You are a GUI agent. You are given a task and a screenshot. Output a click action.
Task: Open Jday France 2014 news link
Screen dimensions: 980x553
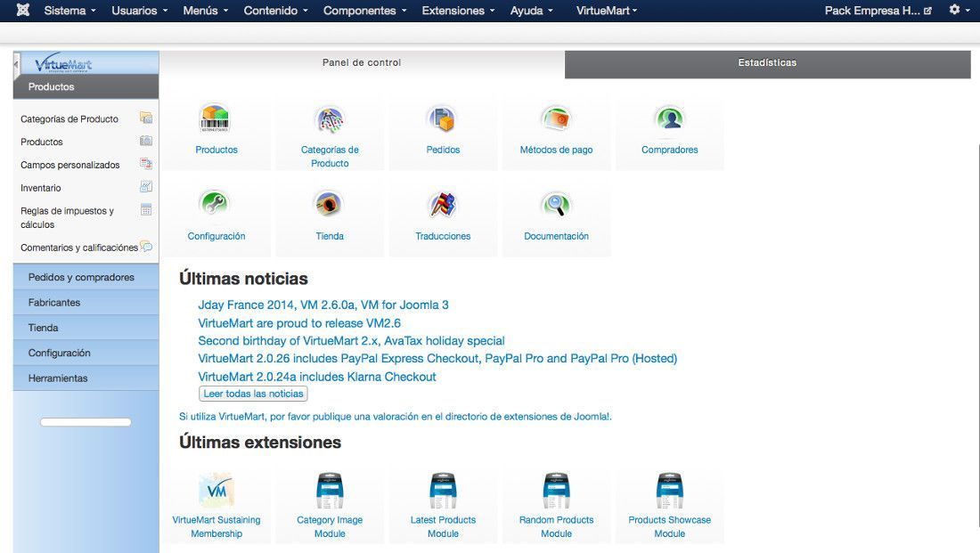(x=323, y=305)
